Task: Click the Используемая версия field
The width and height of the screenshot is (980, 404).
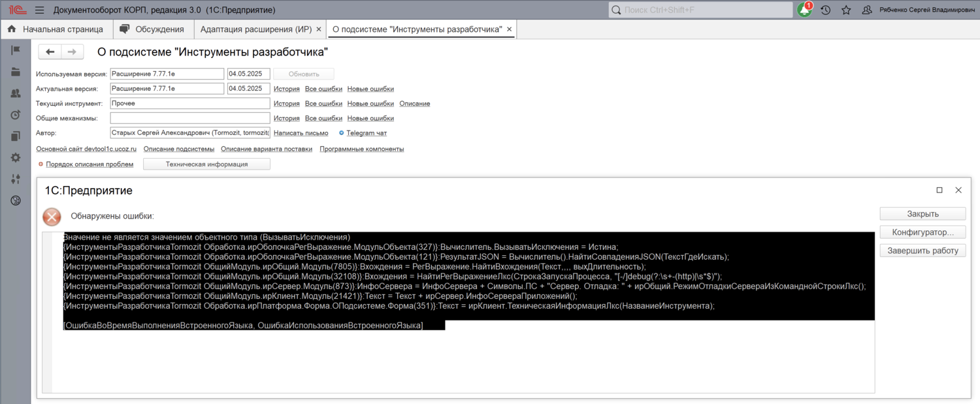Action: [x=167, y=74]
